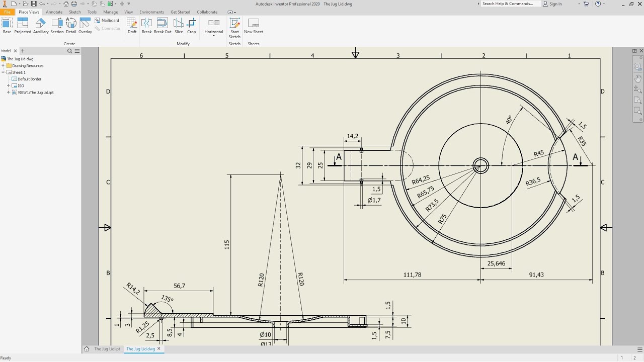The image size is (644, 362).
Task: Click the New file icon in quick access
Action: (x=14, y=4)
